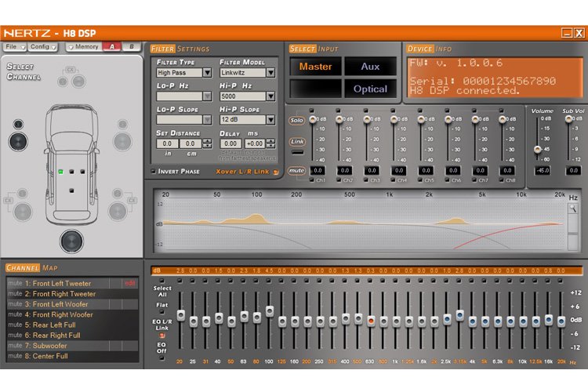The image size is (588, 392).
Task: Click the green driver seat listening position
Action: [x=60, y=170]
